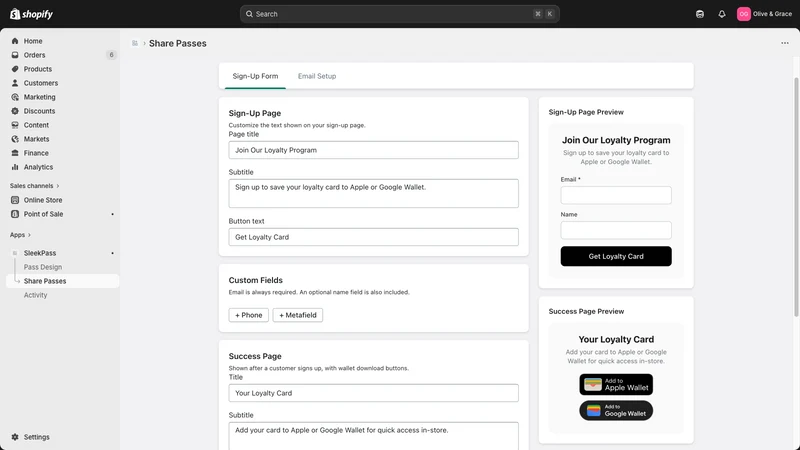Click the Orders inbox icon
Screen dimensions: 800x450
pos(15,55)
